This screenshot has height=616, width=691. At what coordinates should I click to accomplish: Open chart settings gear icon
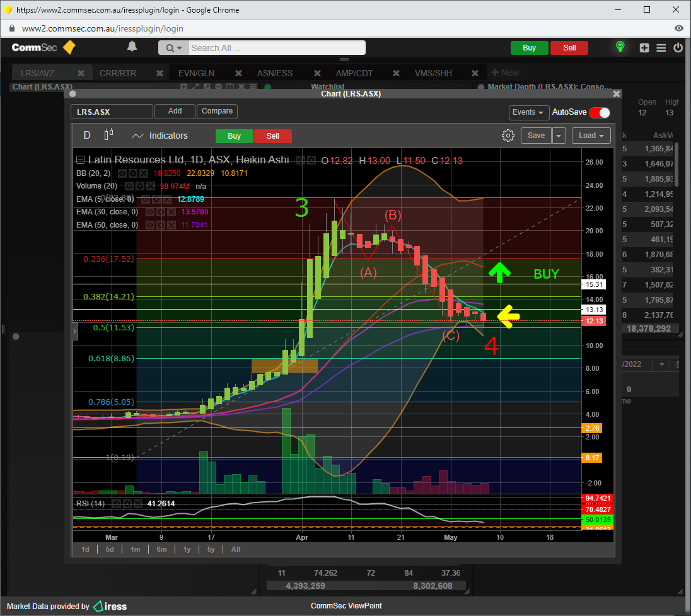coord(508,136)
